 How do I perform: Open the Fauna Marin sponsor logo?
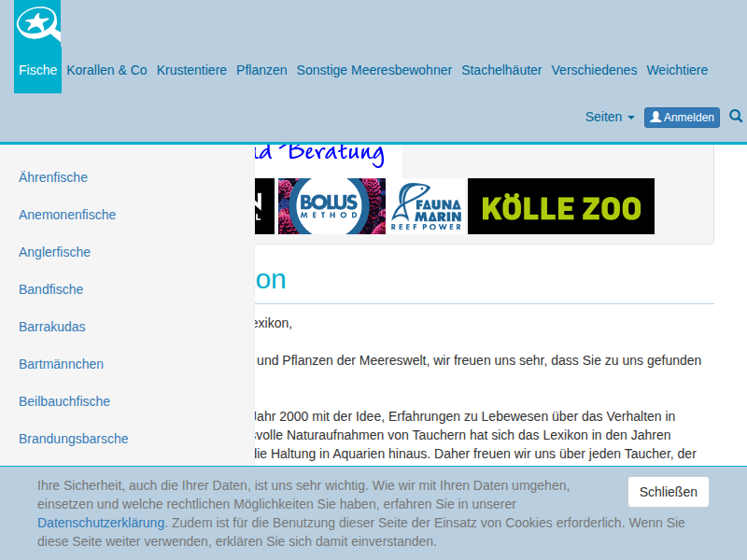tap(427, 206)
